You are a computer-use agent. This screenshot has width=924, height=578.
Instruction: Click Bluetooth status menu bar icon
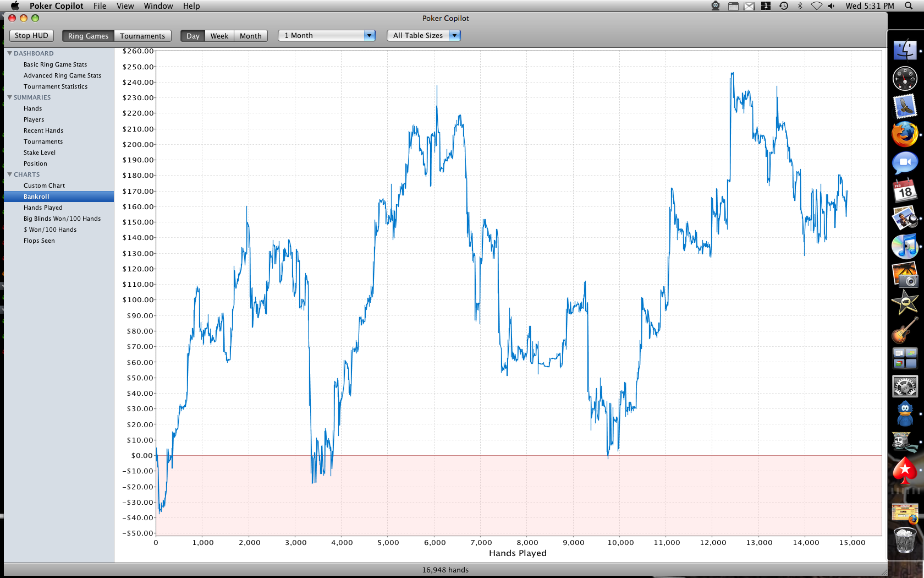coord(800,6)
